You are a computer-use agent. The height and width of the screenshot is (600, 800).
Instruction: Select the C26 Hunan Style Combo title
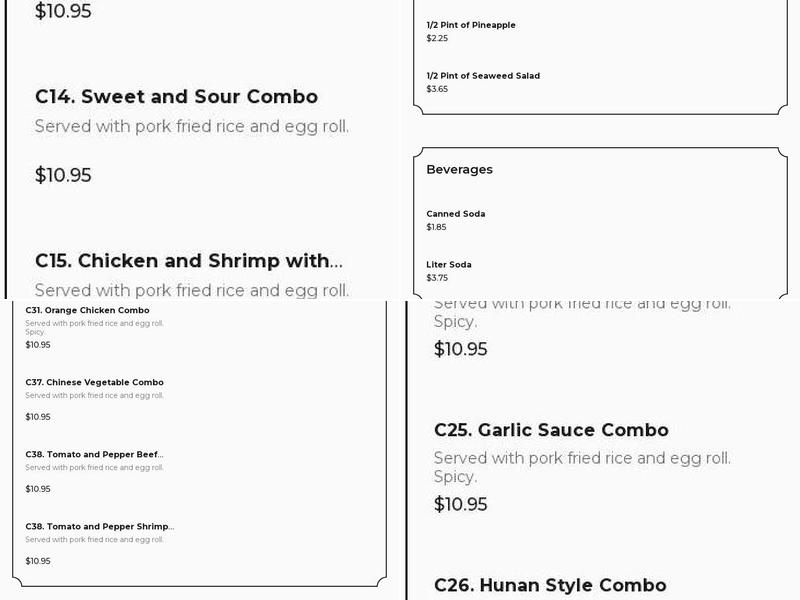[550, 585]
